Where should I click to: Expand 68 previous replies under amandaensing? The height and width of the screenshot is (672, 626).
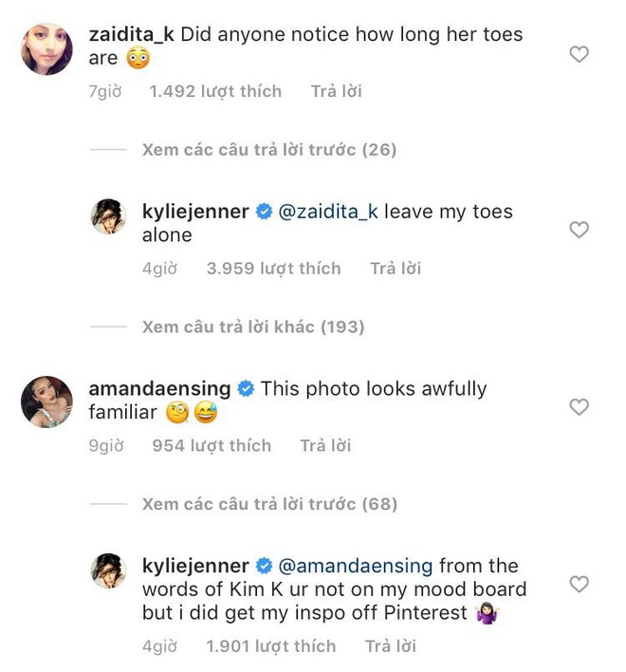(268, 504)
